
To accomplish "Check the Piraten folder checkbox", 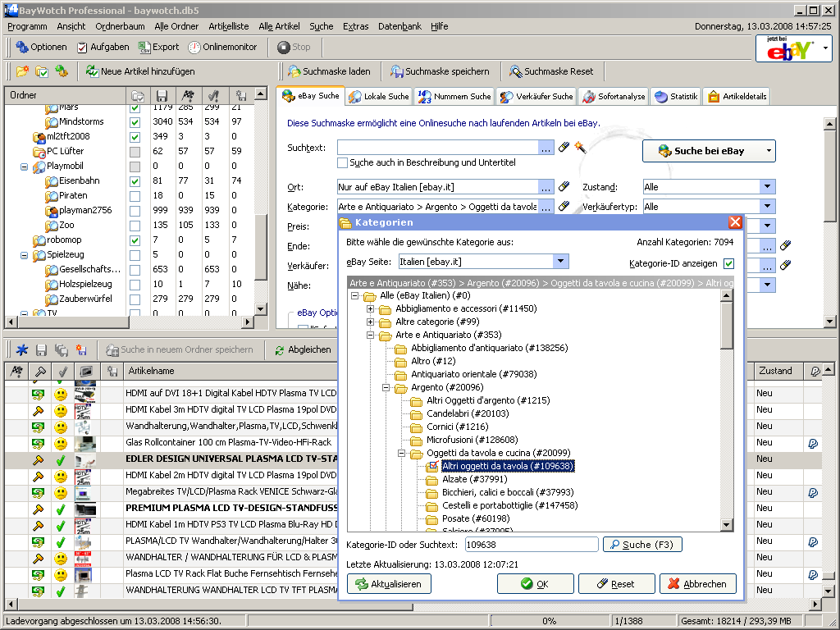I will [135, 196].
